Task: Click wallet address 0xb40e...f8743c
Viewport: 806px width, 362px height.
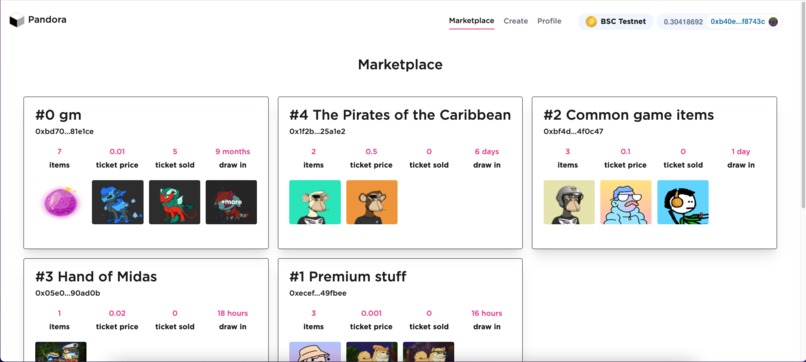Action: [x=738, y=22]
